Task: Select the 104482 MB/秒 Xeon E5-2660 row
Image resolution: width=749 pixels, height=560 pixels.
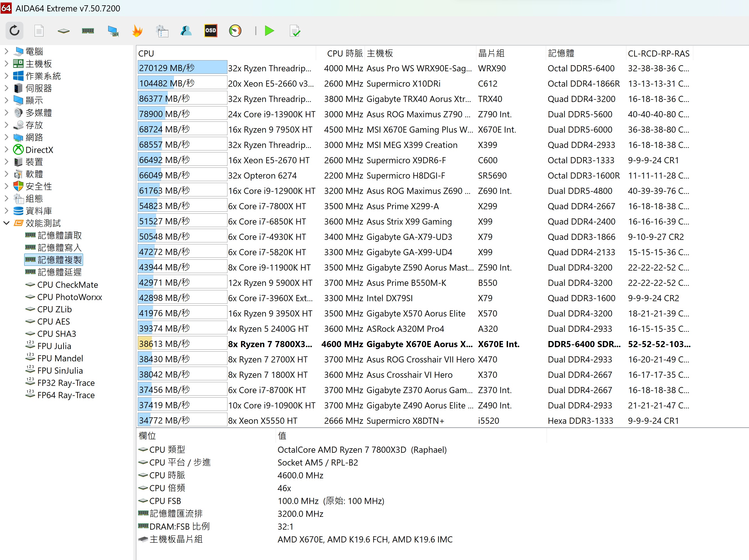Action: [415, 83]
